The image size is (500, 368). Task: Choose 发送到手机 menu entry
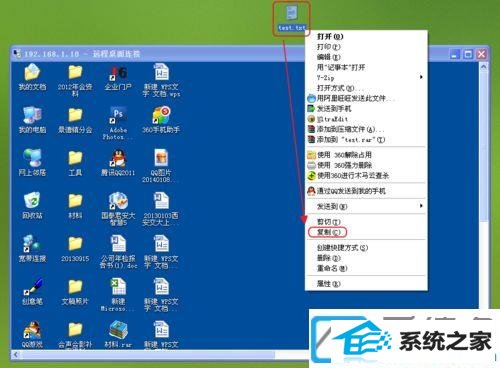click(x=366, y=109)
